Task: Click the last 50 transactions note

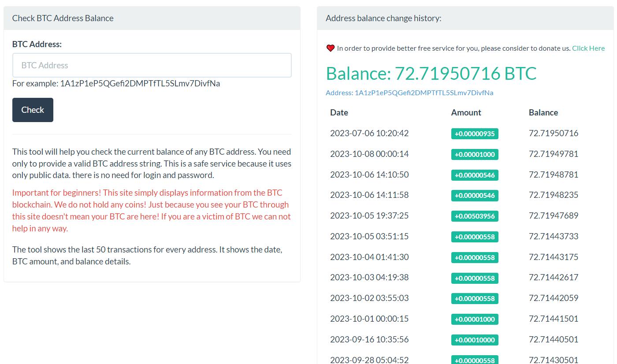Action: [x=147, y=255]
